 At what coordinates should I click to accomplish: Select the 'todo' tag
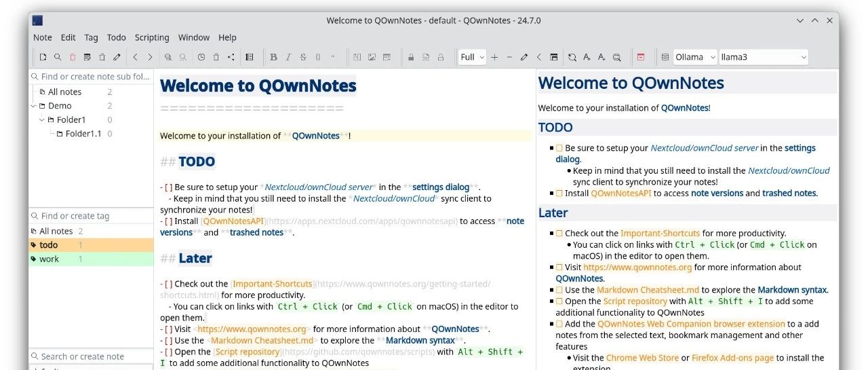[x=91, y=245]
